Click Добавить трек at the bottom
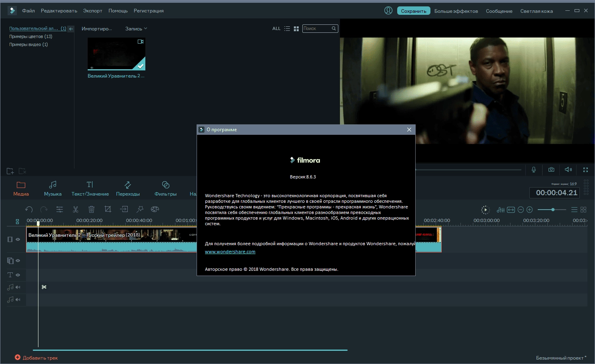595x364 pixels. click(x=36, y=358)
